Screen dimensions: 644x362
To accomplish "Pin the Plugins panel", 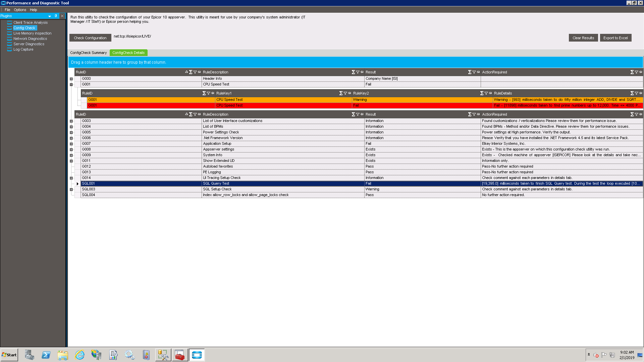I will coord(56,16).
